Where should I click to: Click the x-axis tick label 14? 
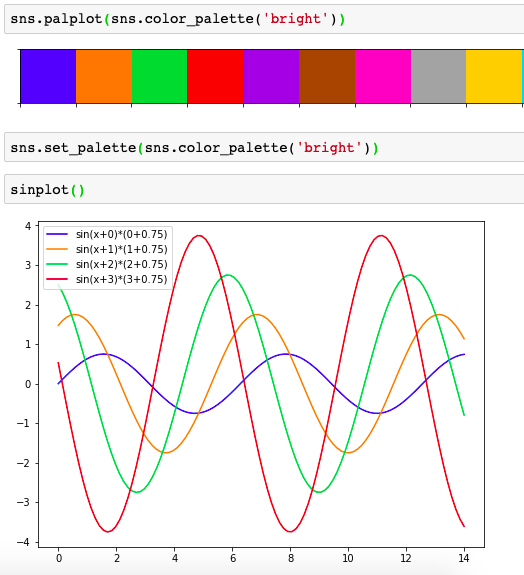click(x=464, y=558)
